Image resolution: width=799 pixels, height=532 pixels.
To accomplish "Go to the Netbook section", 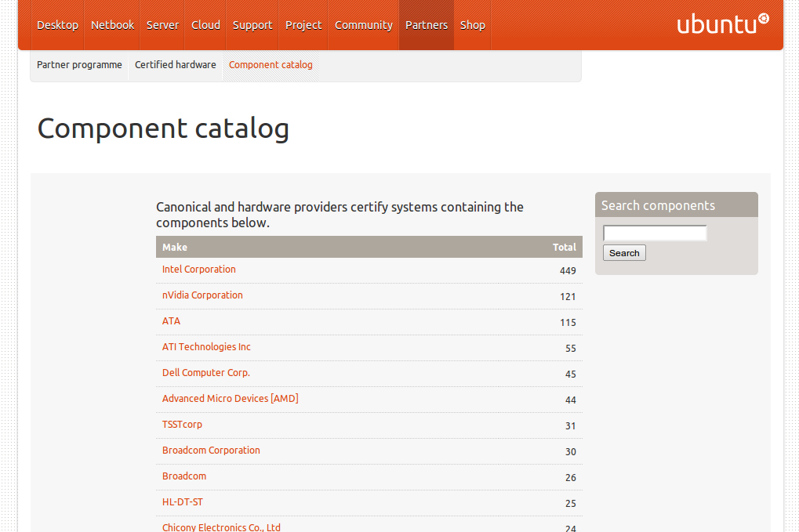I will (112, 25).
